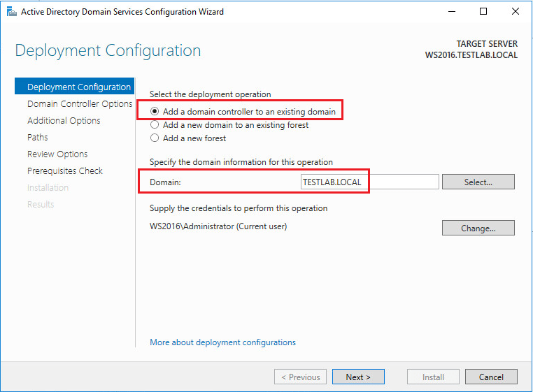Close the wizard with the X icon

[516, 12]
